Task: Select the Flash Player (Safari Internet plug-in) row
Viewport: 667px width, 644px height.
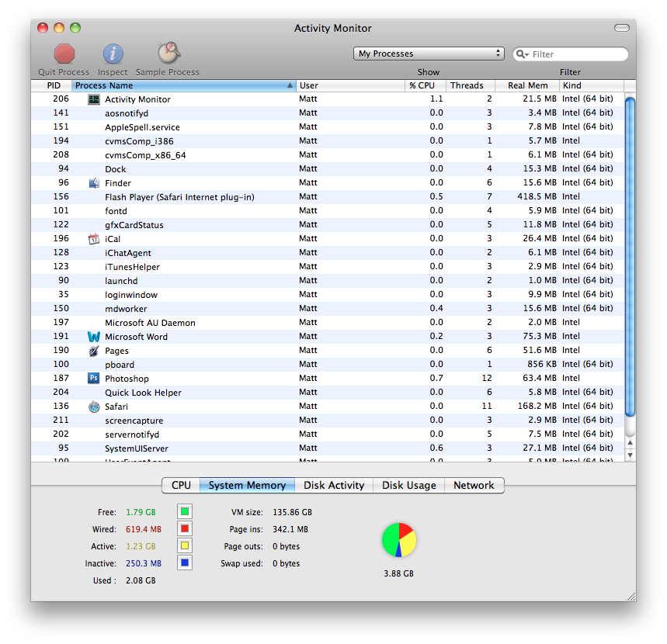Action: (328, 197)
